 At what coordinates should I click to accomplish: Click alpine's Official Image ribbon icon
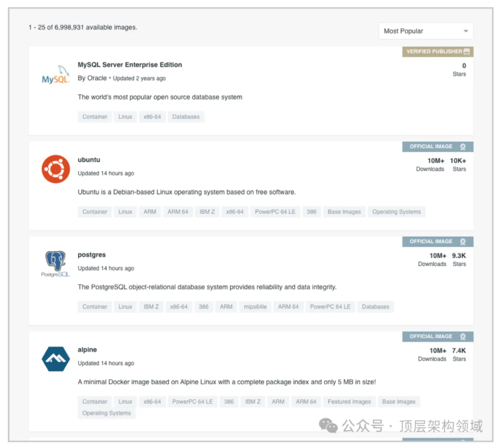coord(463,336)
